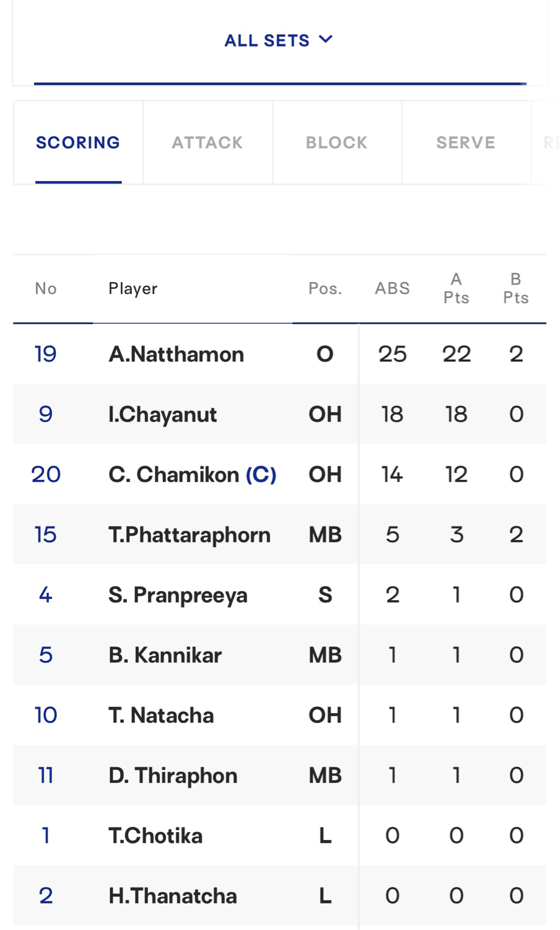
Task: Open the ALL SETS dropdown
Action: [279, 40]
